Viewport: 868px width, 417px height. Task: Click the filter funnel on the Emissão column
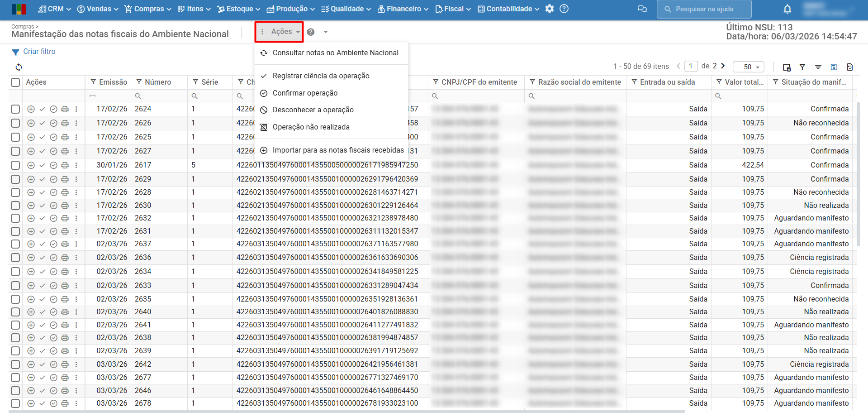click(93, 82)
